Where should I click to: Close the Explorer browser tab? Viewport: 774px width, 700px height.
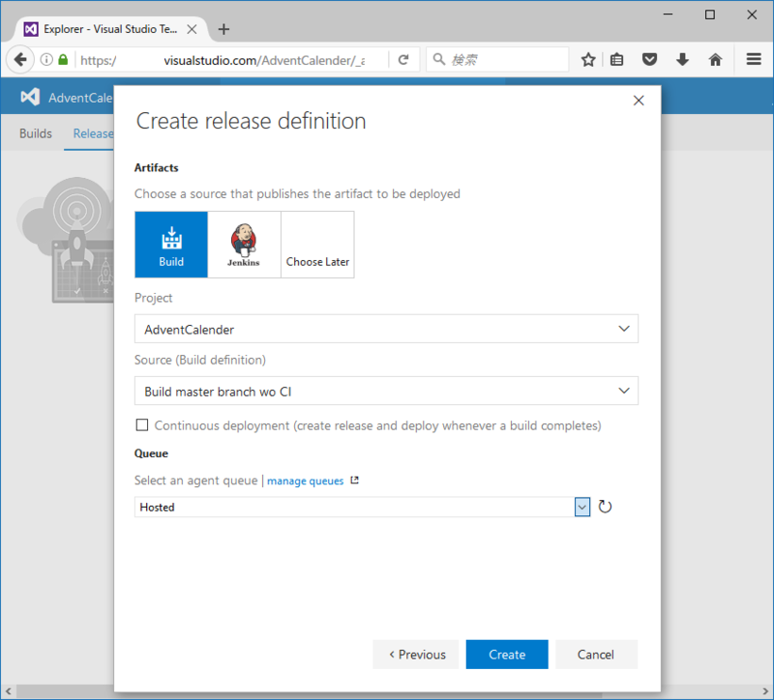click(192, 30)
